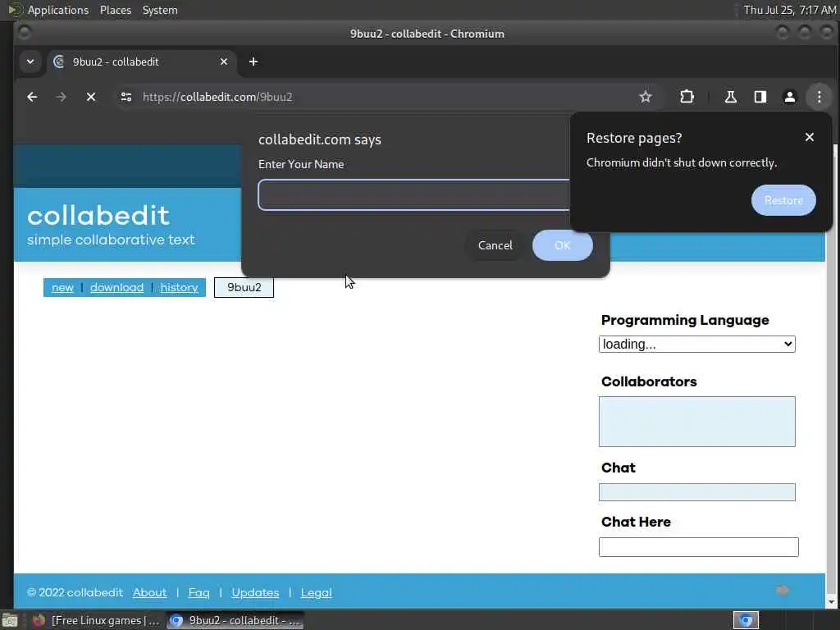Click the address bar URL
The image size is (840, 630).
[217, 97]
